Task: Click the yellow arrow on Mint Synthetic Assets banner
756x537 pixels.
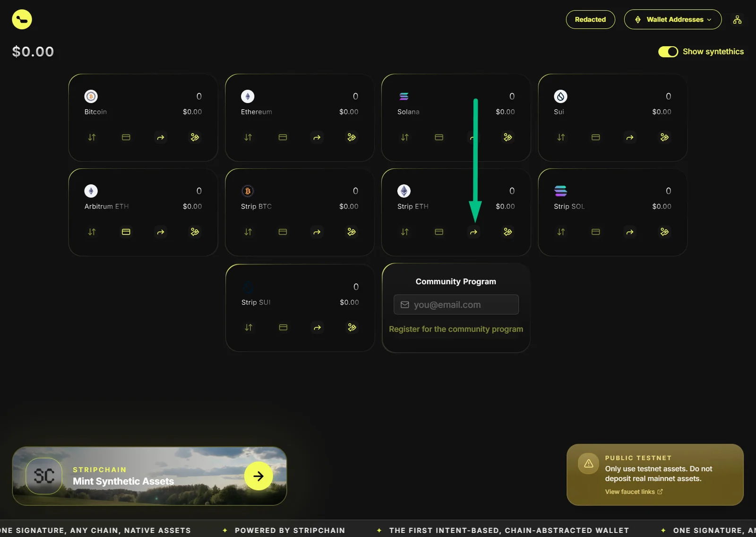Action: coord(258,476)
